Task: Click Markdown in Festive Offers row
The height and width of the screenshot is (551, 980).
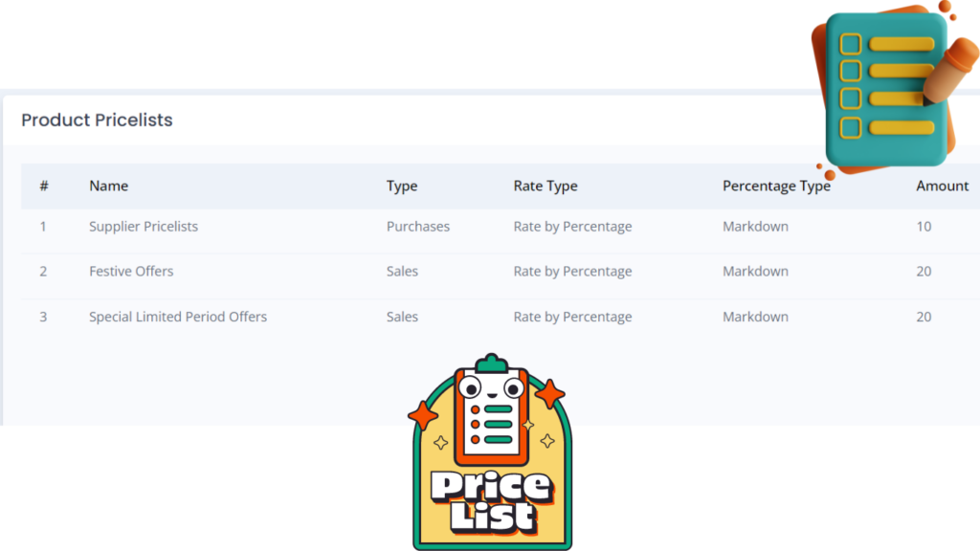Action: pos(755,271)
